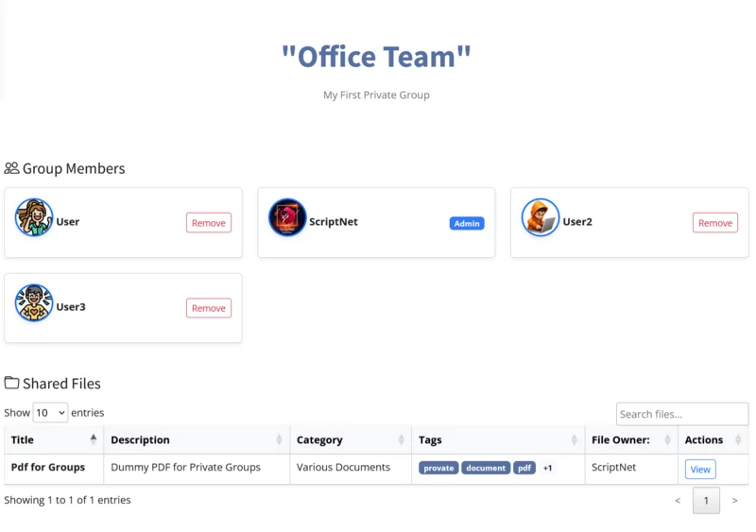Click the Shared Files folder icon
The width and height of the screenshot is (756, 532).
click(x=11, y=383)
